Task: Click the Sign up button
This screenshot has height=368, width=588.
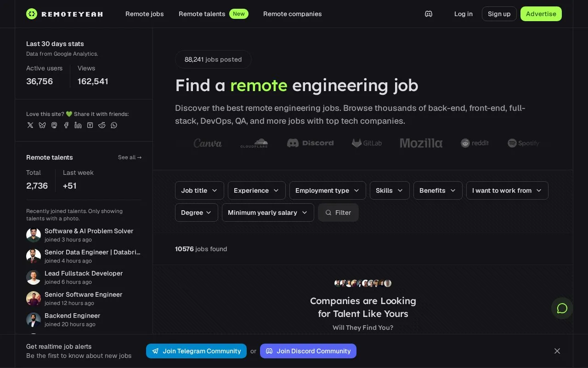Action: coord(499,14)
